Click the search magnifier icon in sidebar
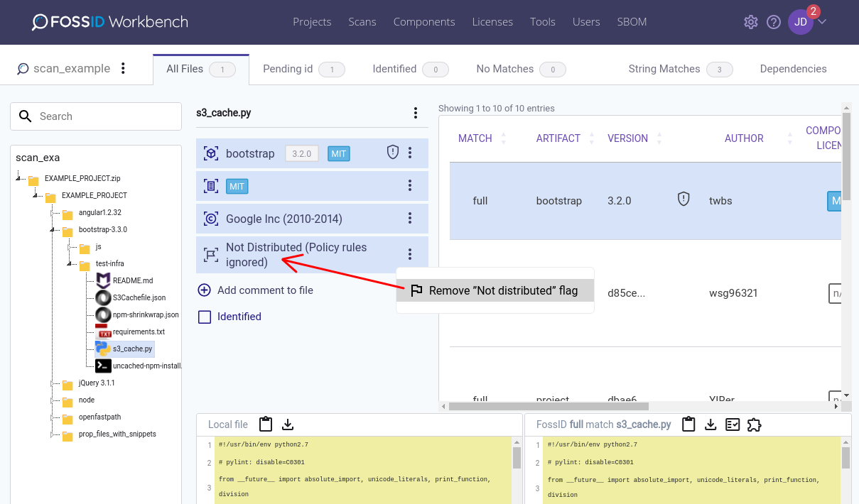859x504 pixels. pyautogui.click(x=26, y=116)
